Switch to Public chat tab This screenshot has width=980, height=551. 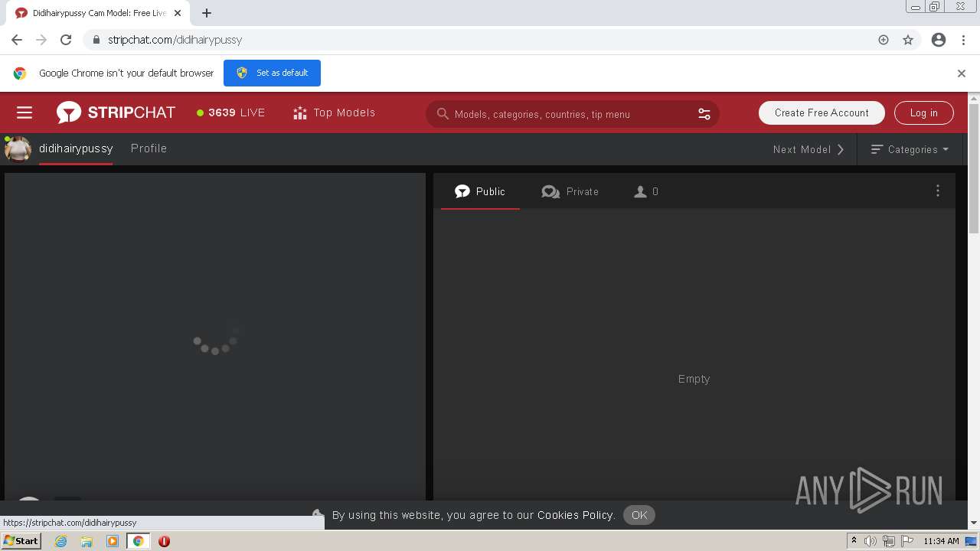tap(480, 191)
